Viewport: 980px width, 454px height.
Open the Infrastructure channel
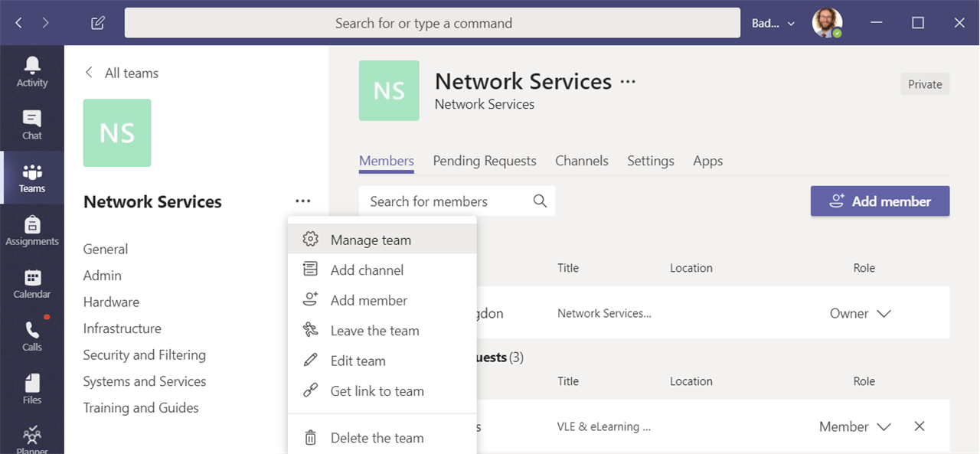[122, 328]
